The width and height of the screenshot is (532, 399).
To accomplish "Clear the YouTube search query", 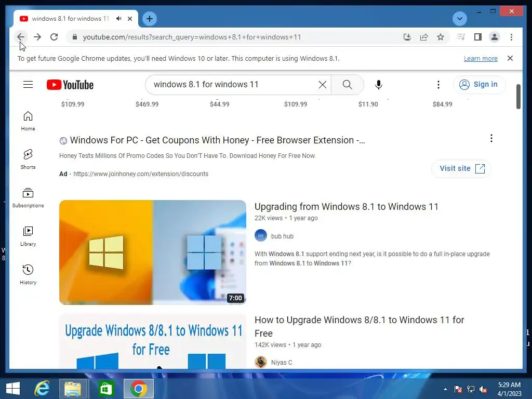I will 323,85.
